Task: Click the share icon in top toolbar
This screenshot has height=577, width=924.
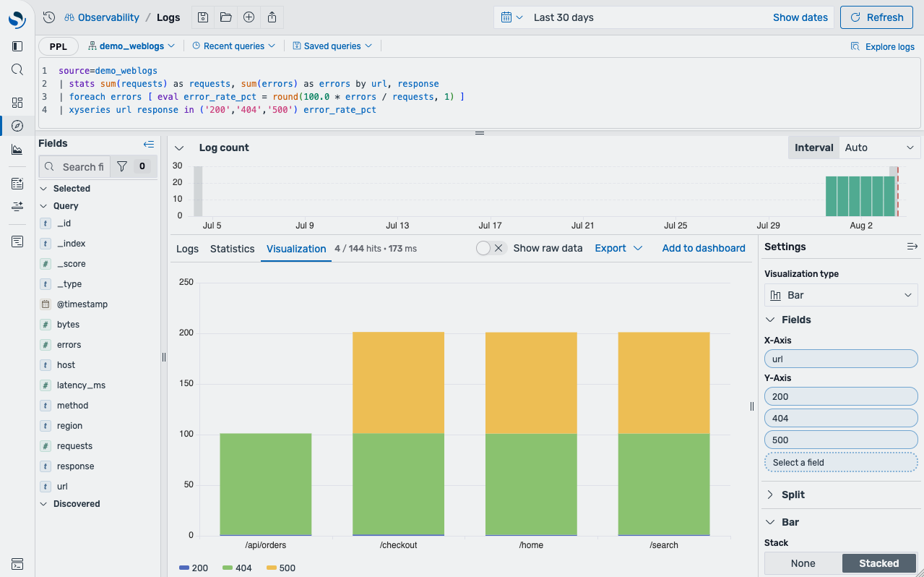Action: click(272, 17)
